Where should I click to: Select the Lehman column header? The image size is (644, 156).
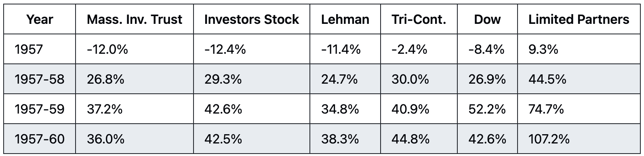[x=345, y=19]
